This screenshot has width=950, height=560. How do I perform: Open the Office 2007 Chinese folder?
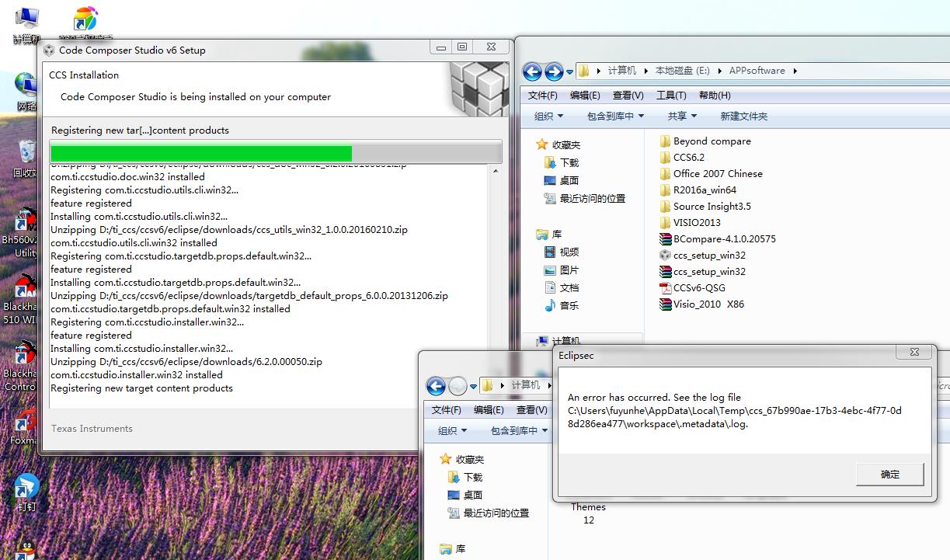tap(711, 174)
